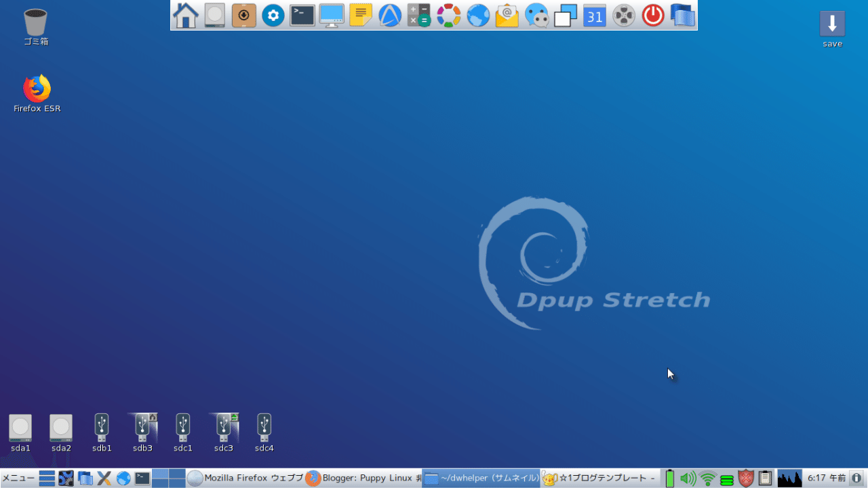Open the メニュー start menu
Image resolution: width=868 pixels, height=488 pixels.
(18, 478)
